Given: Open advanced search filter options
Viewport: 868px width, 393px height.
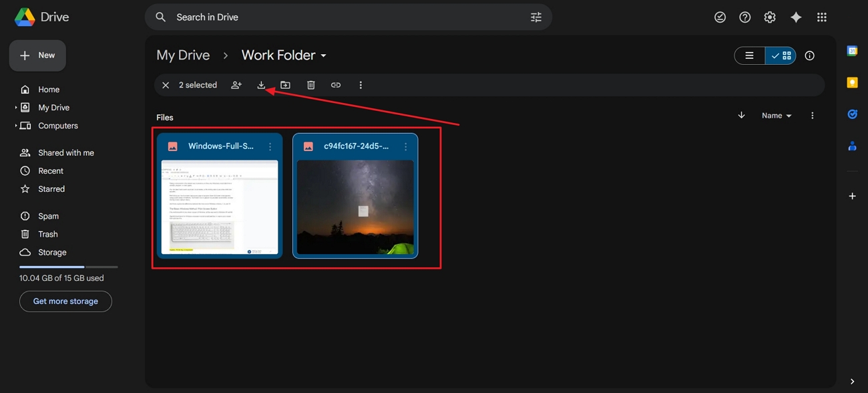Looking at the screenshot, I should click(x=535, y=17).
